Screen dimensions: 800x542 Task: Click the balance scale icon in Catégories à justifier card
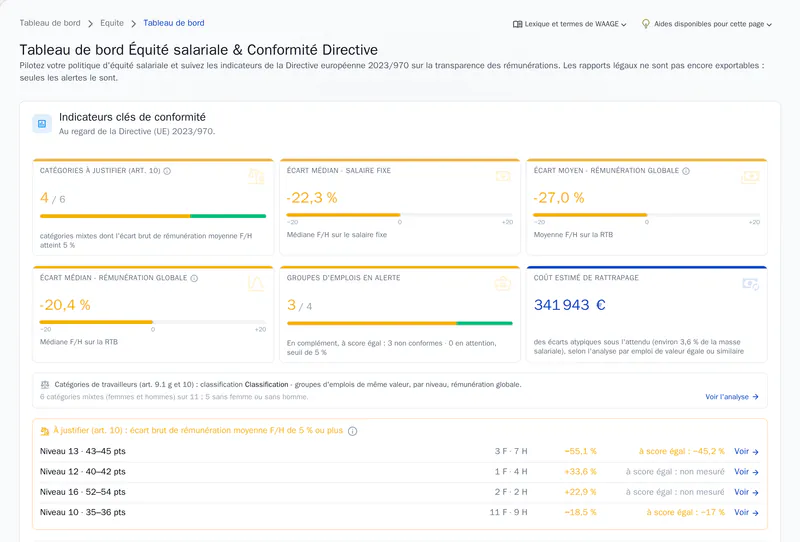coord(256,177)
